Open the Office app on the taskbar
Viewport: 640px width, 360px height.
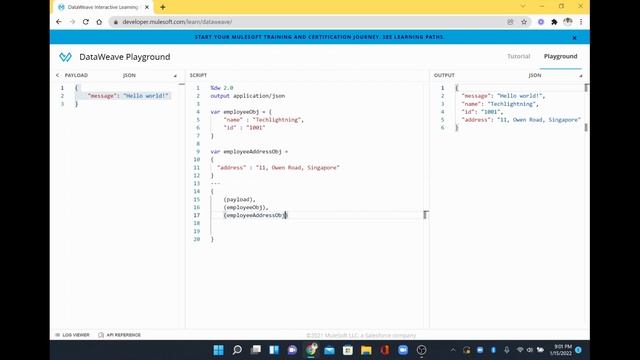[x=384, y=350]
